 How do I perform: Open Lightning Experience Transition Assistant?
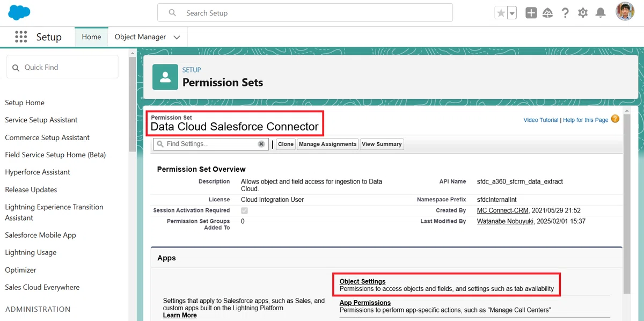(54, 212)
